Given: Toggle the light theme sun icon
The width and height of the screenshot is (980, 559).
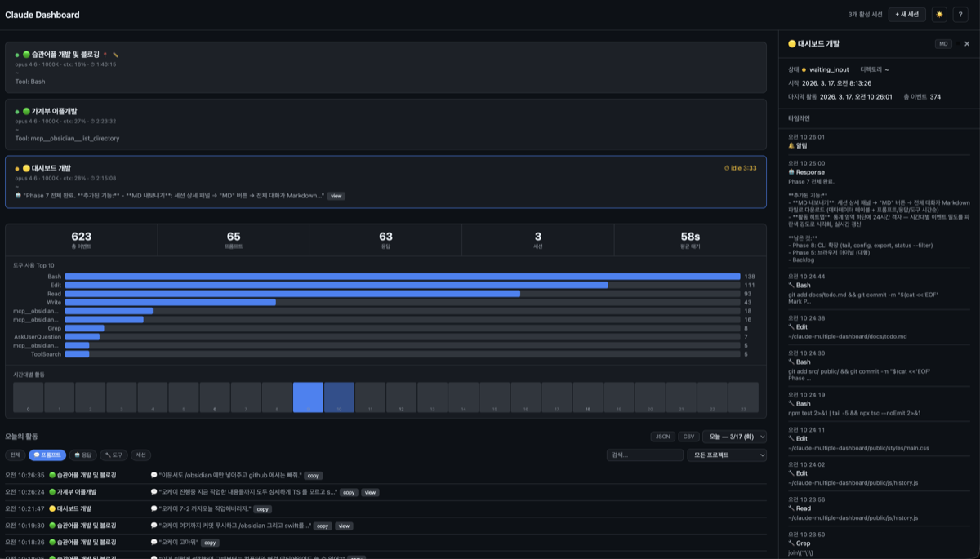Looking at the screenshot, I should click(939, 15).
